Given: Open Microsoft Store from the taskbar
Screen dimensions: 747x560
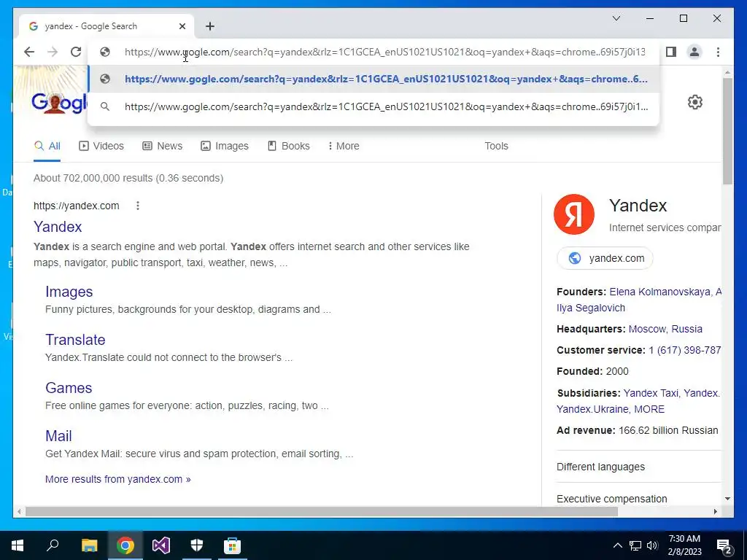Looking at the screenshot, I should click(x=233, y=545).
